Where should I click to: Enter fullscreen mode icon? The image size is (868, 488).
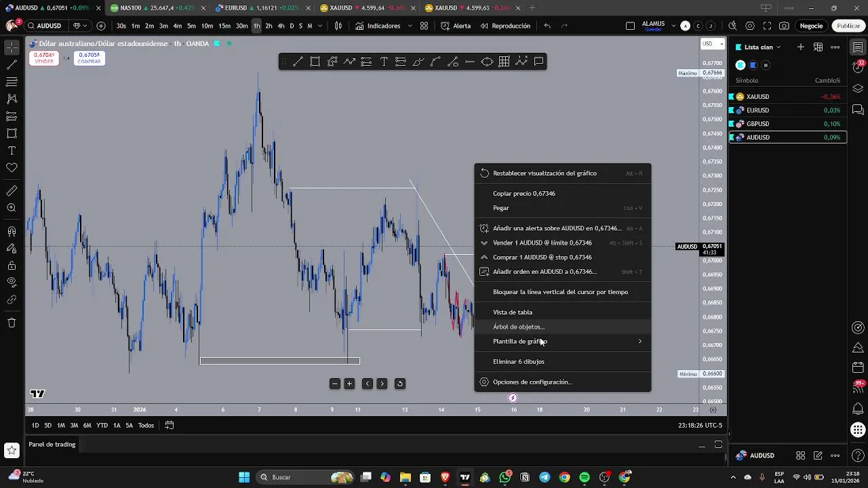(x=767, y=26)
